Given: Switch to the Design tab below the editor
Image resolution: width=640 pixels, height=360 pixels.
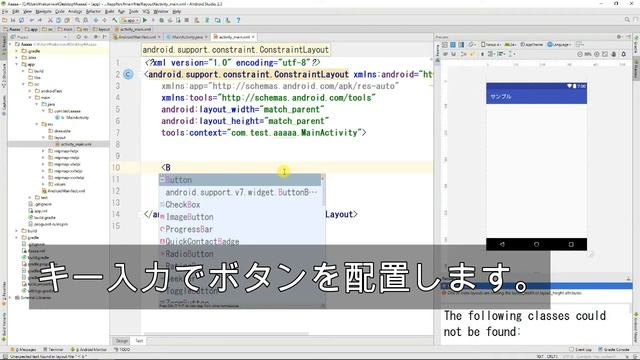Looking at the screenshot, I should tap(122, 341).
